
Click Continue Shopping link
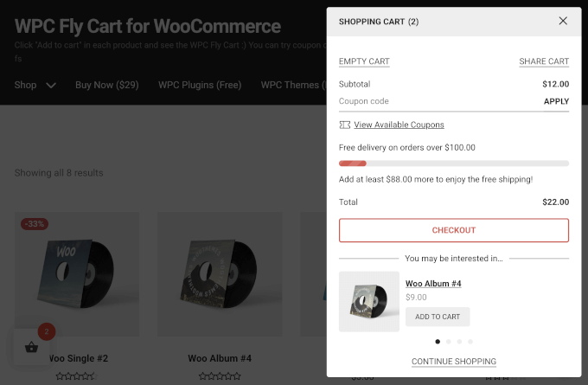click(454, 361)
